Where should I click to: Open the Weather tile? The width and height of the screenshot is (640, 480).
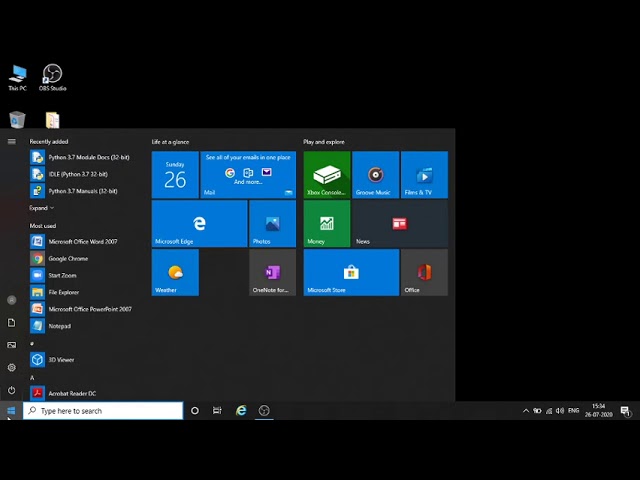tap(175, 272)
